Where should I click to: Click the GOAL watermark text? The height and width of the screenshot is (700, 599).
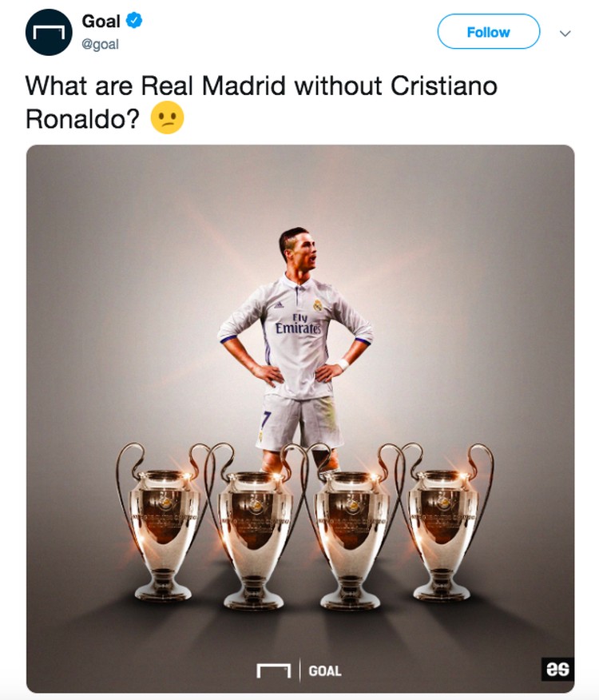point(325,671)
